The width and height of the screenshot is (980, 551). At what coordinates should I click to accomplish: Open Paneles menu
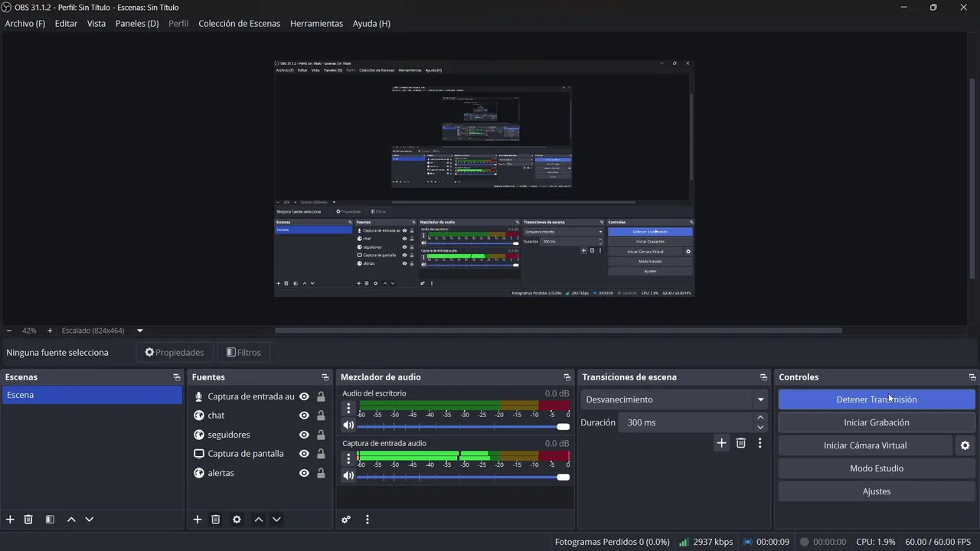point(137,24)
